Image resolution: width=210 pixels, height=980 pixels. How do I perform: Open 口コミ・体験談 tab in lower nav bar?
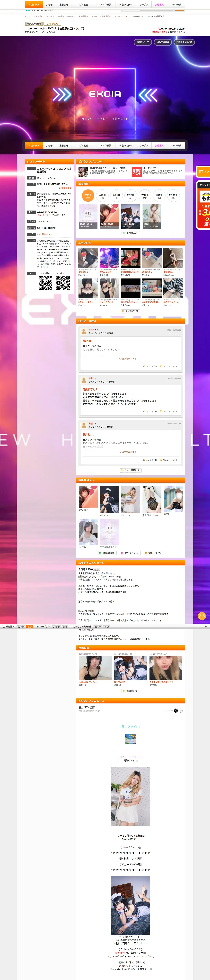104,145
